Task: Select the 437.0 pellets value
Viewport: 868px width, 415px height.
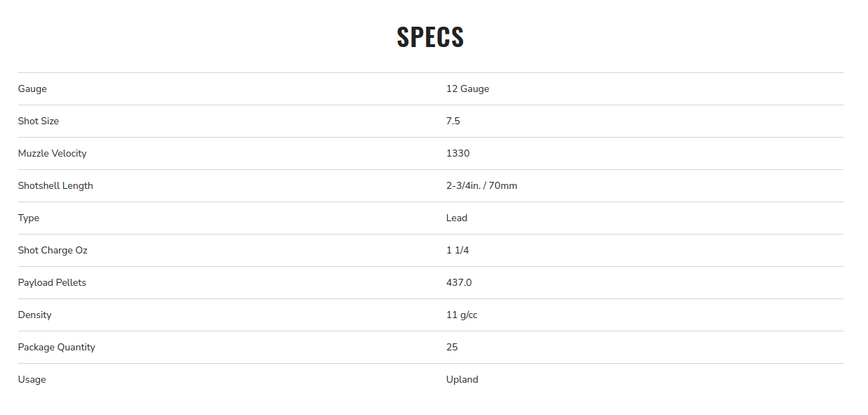Action: click(459, 283)
